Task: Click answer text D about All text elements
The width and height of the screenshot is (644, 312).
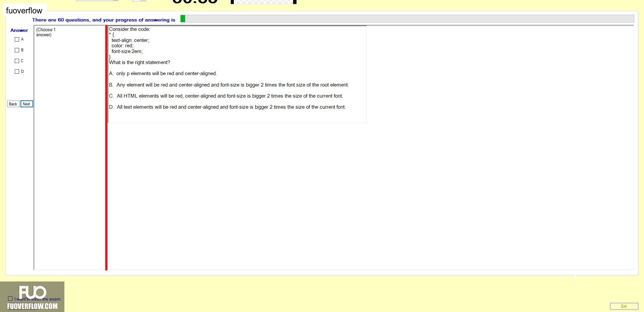Action: tap(227, 107)
